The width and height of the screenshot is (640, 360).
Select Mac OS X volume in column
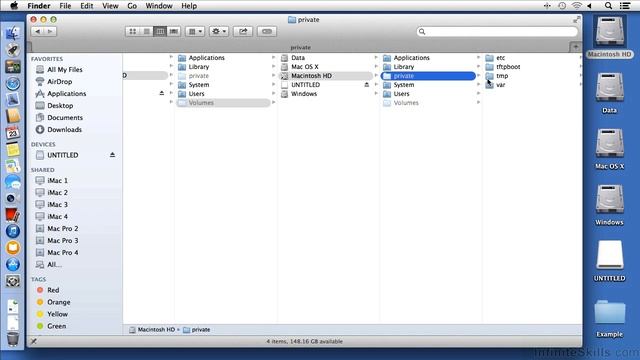pos(304,67)
